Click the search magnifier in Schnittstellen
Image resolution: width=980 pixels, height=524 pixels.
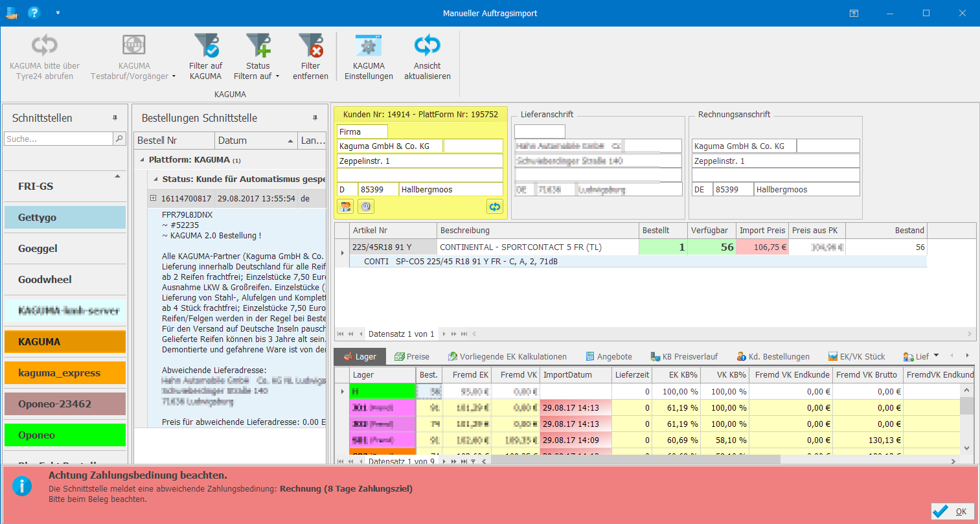tap(119, 139)
